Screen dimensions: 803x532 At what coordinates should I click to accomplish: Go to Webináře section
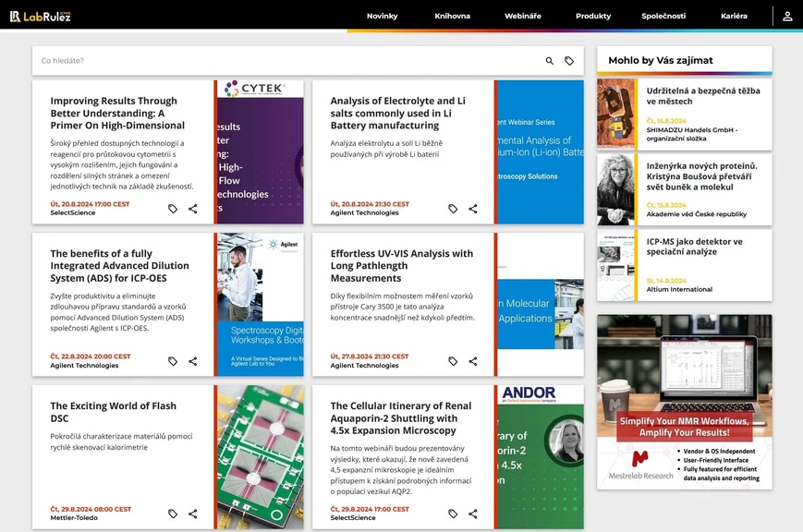click(x=523, y=16)
